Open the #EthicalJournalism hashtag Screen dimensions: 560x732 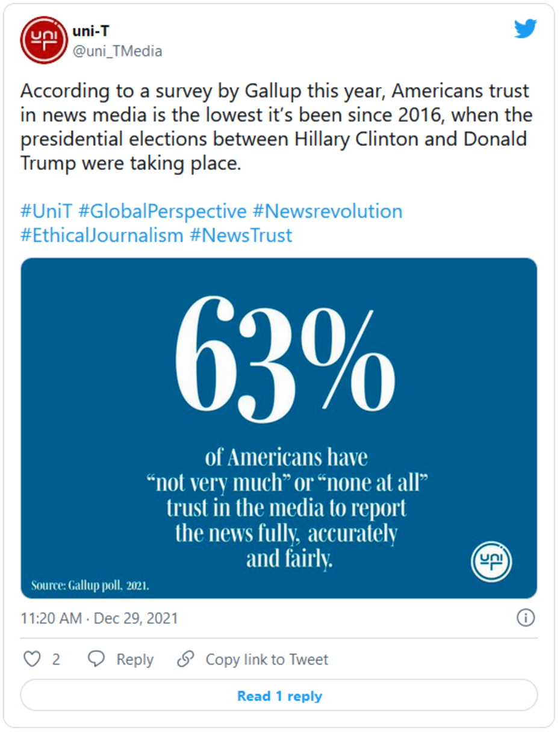pyautogui.click(x=102, y=235)
